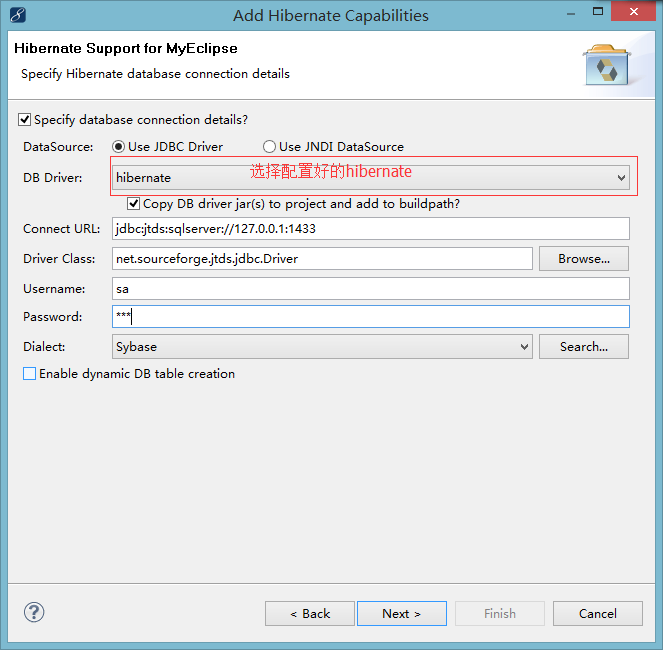663x650 pixels.
Task: Select Use JNDI DataSource radio button
Action: tap(269, 147)
